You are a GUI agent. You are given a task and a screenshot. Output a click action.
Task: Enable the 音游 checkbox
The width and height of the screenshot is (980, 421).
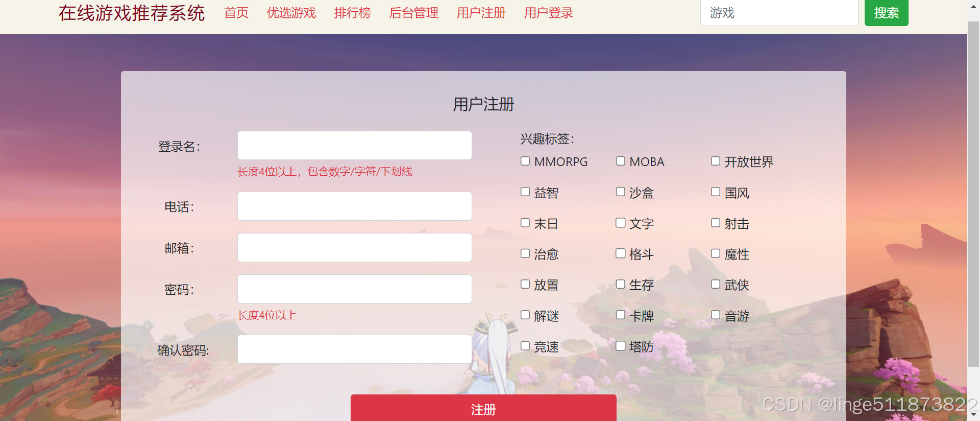click(x=716, y=315)
